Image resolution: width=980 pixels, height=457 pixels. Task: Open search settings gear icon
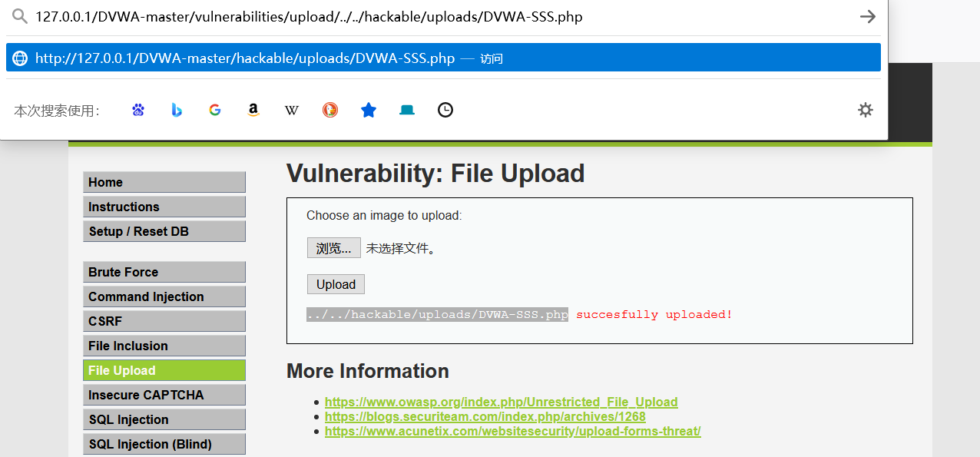(866, 110)
